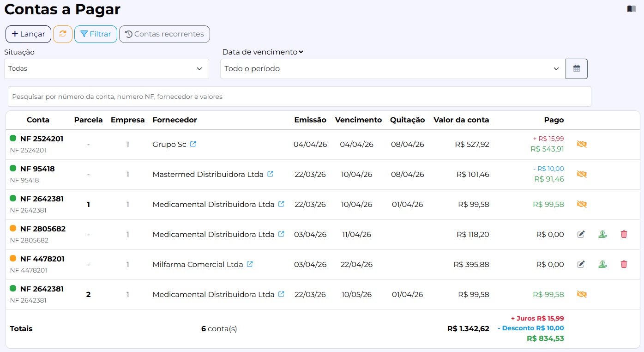Screen dimensions: 644x352
Task: Click orange status dot of NF 2805682
Action: pos(13,228)
